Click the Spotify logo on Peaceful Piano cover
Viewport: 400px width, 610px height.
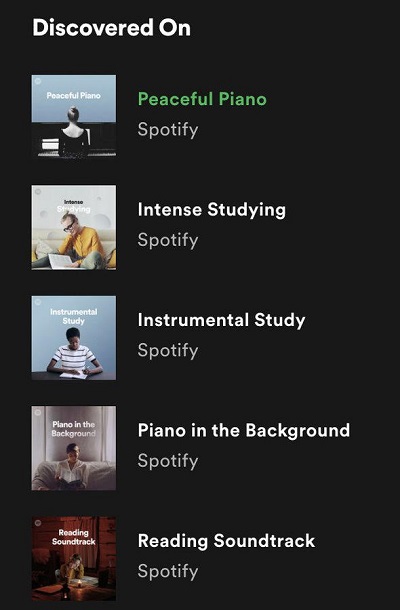point(38,81)
